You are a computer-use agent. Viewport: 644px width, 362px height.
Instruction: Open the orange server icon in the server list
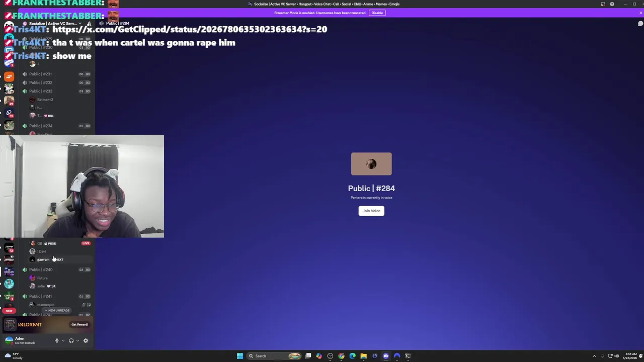(9, 76)
